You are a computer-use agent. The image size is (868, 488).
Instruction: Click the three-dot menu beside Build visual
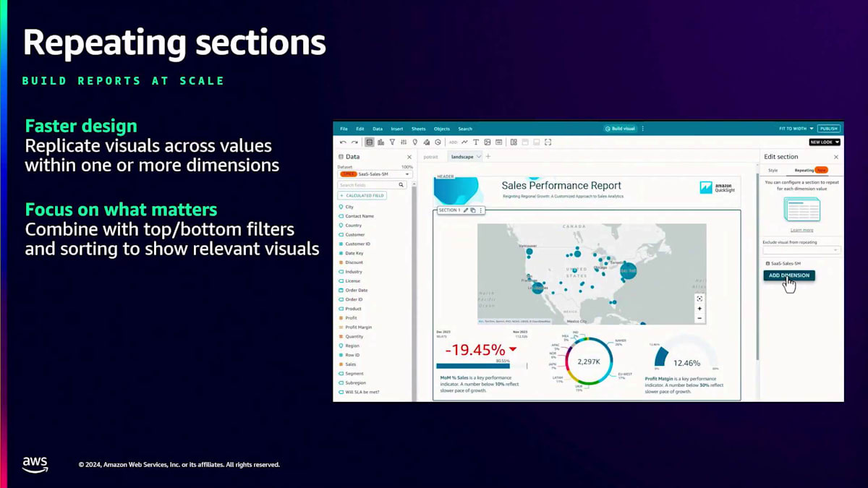(x=642, y=129)
